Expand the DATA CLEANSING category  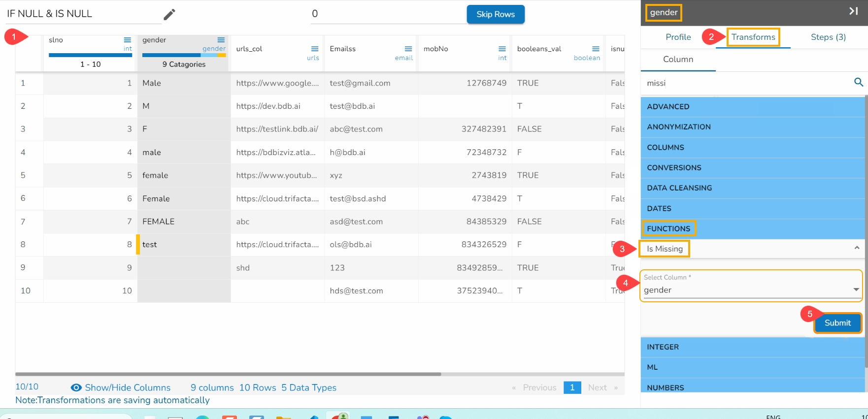(x=679, y=188)
